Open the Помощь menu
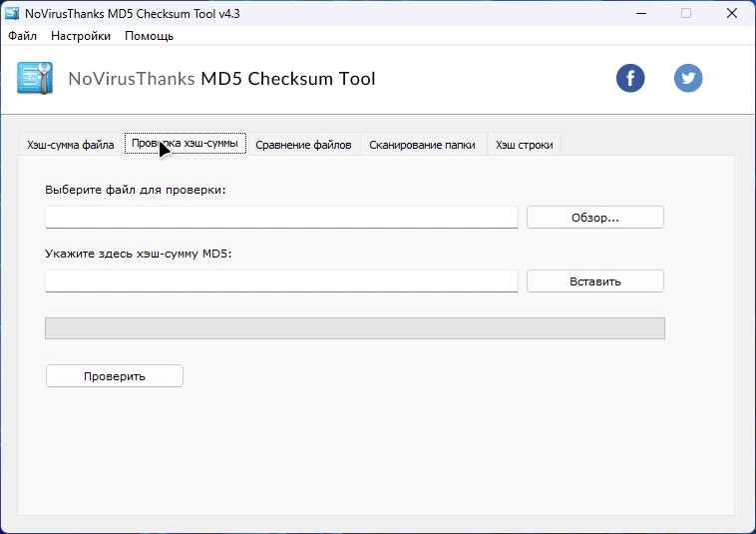Screen dimensions: 756x534 click(149, 36)
